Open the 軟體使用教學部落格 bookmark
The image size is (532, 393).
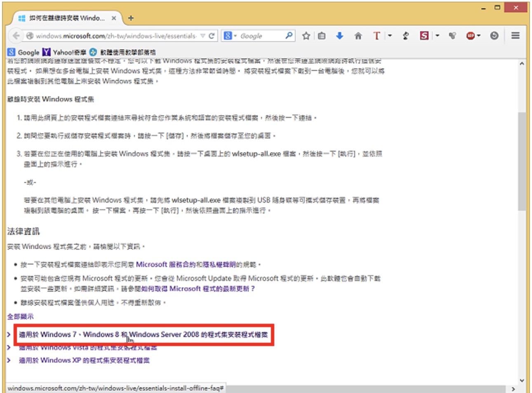pos(123,52)
